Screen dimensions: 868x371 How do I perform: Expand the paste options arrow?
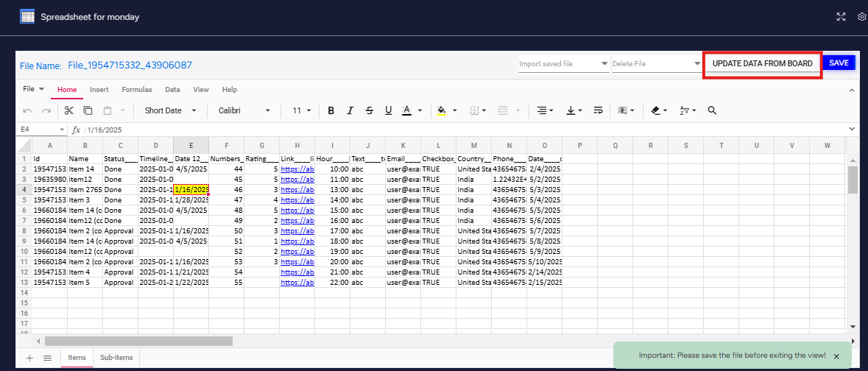[121, 110]
